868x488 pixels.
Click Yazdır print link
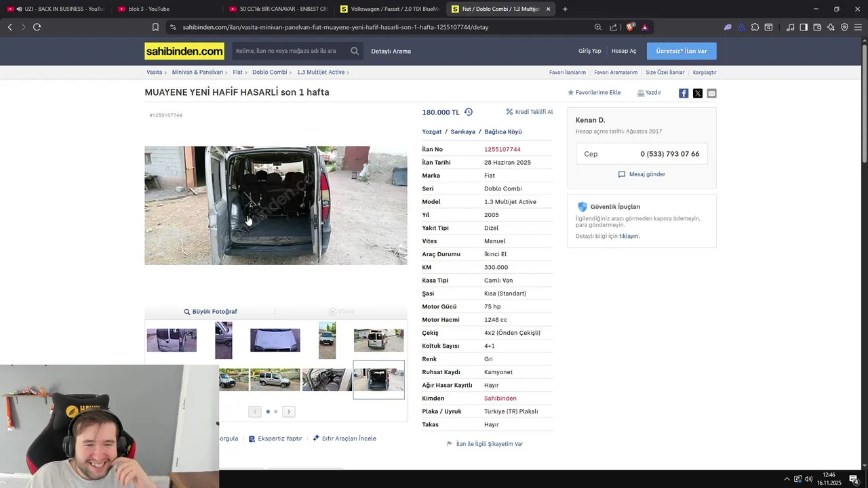point(649,93)
